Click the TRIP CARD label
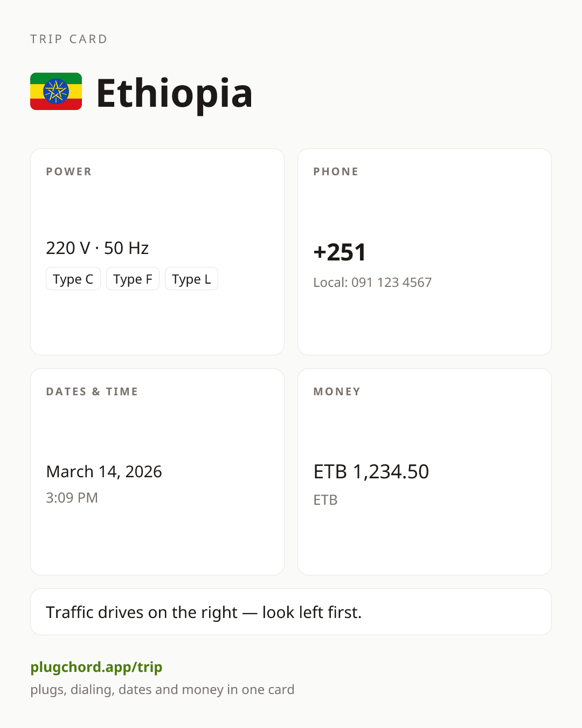Viewport: 582px width, 728px height. [x=69, y=39]
